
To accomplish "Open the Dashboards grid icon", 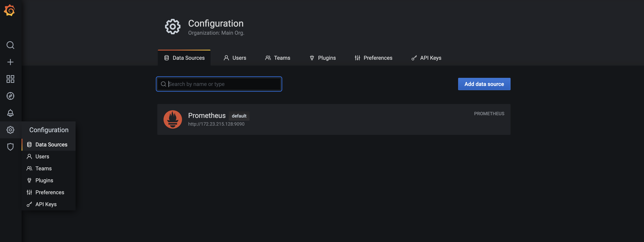I will point(10,79).
